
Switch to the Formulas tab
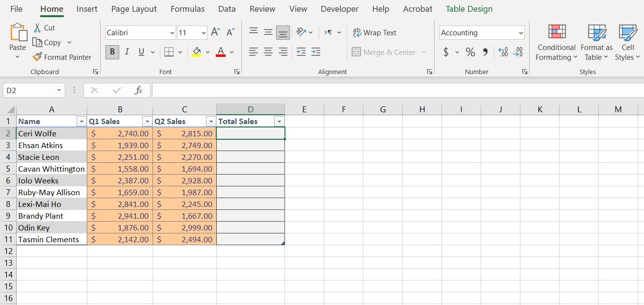187,9
